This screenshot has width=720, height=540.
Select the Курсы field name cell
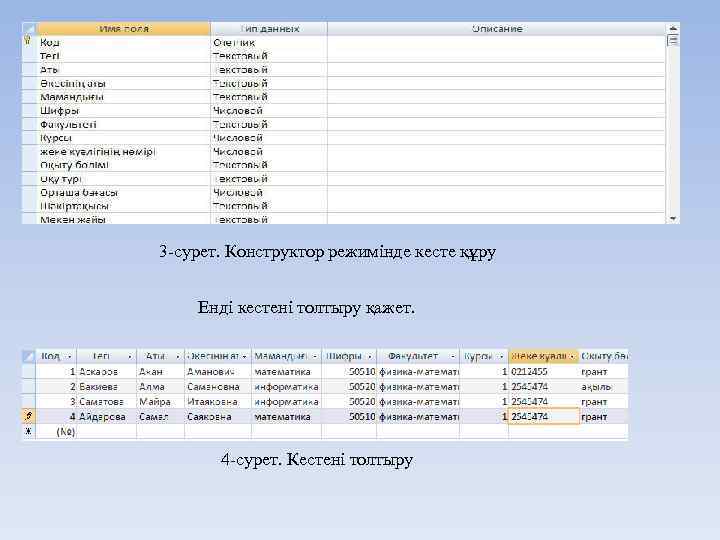coord(124,138)
